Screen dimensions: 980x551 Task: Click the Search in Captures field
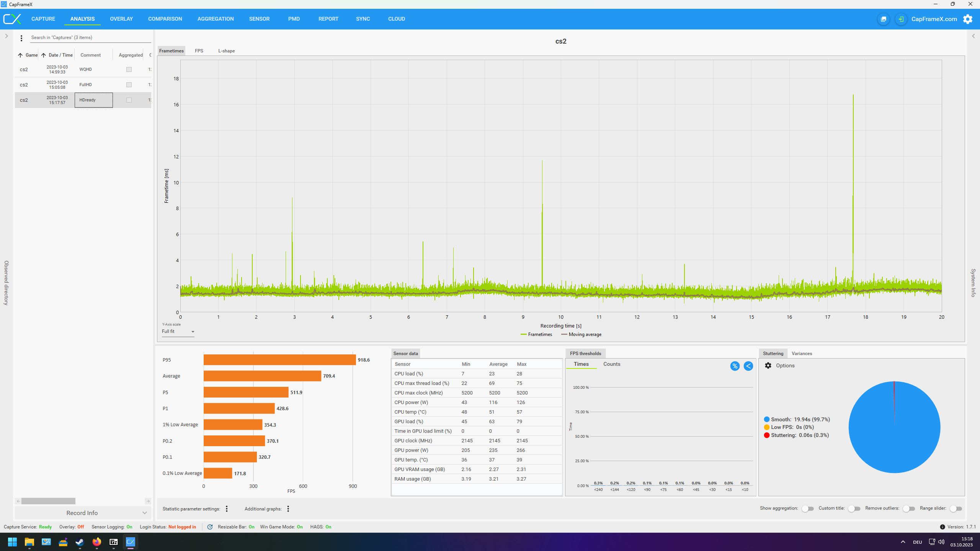click(x=91, y=37)
